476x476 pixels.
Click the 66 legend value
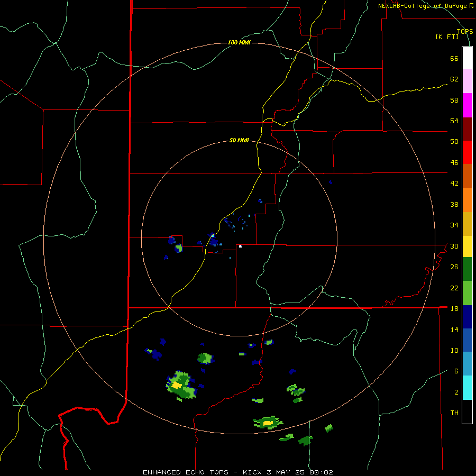click(454, 58)
